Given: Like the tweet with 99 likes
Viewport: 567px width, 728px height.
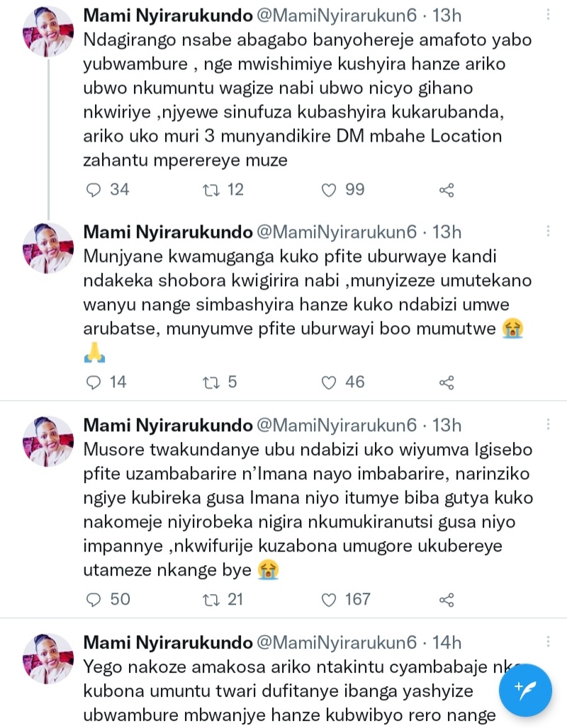Looking at the screenshot, I should pyautogui.click(x=328, y=190).
